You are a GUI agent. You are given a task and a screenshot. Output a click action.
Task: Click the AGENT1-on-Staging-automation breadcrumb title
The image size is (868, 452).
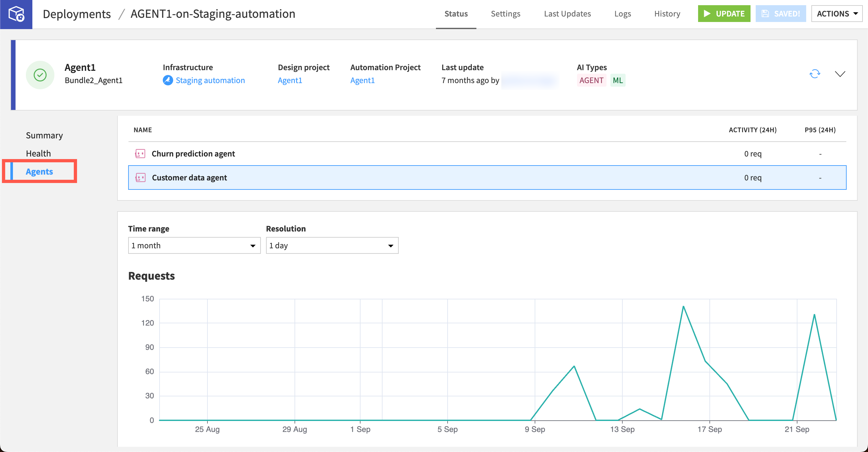213,14
